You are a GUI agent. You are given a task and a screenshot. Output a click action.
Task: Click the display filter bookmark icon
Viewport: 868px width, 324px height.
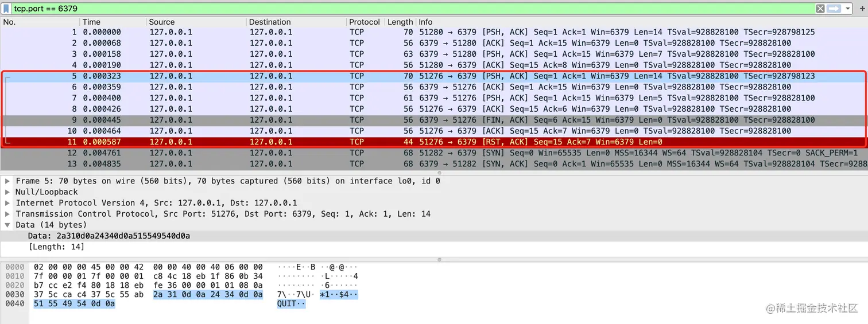(6, 9)
